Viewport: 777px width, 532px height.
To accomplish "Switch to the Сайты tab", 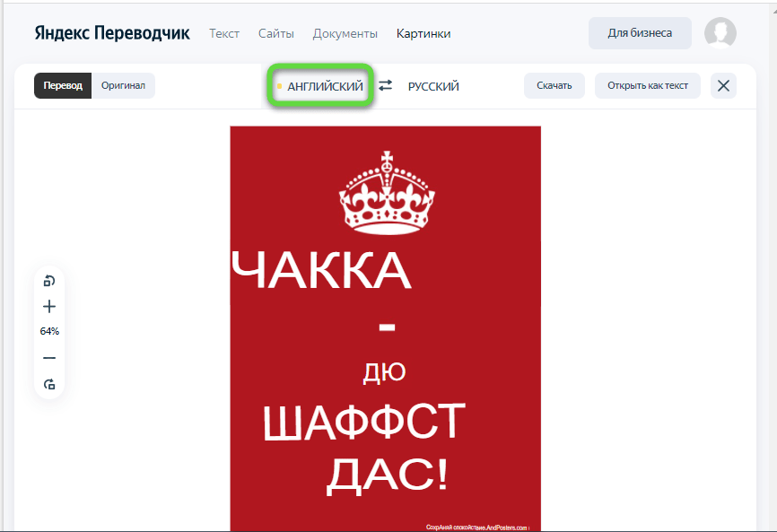I will (x=276, y=34).
